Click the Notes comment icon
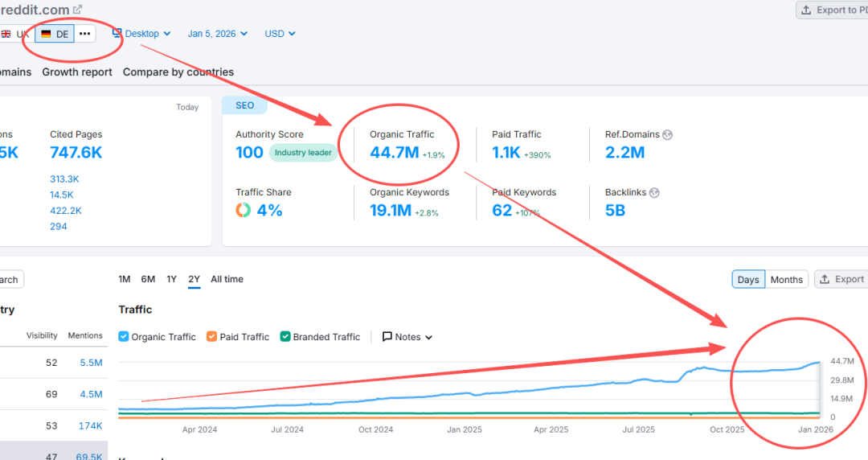Viewport: 868px width, 460px height. tap(387, 336)
